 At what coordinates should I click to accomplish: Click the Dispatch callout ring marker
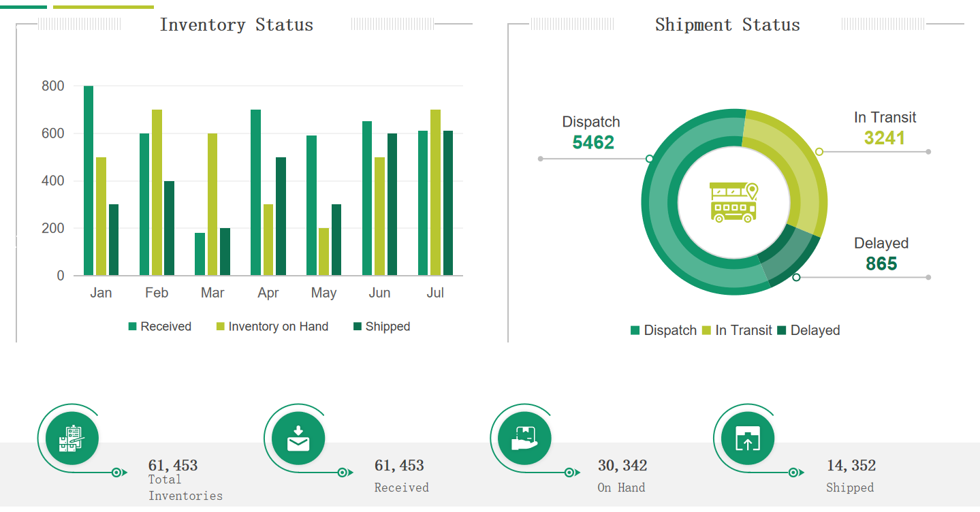coord(650,159)
